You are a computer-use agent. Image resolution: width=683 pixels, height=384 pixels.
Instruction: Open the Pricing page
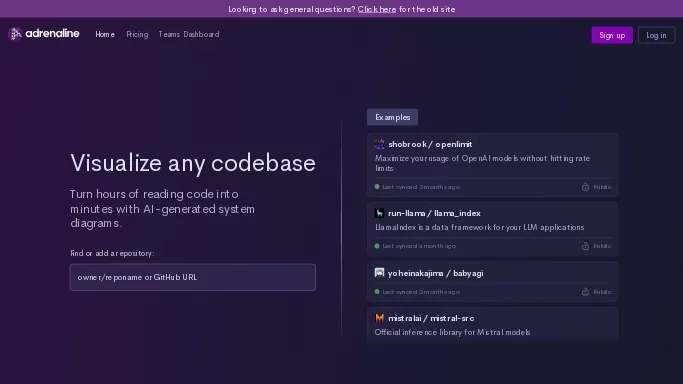(137, 34)
